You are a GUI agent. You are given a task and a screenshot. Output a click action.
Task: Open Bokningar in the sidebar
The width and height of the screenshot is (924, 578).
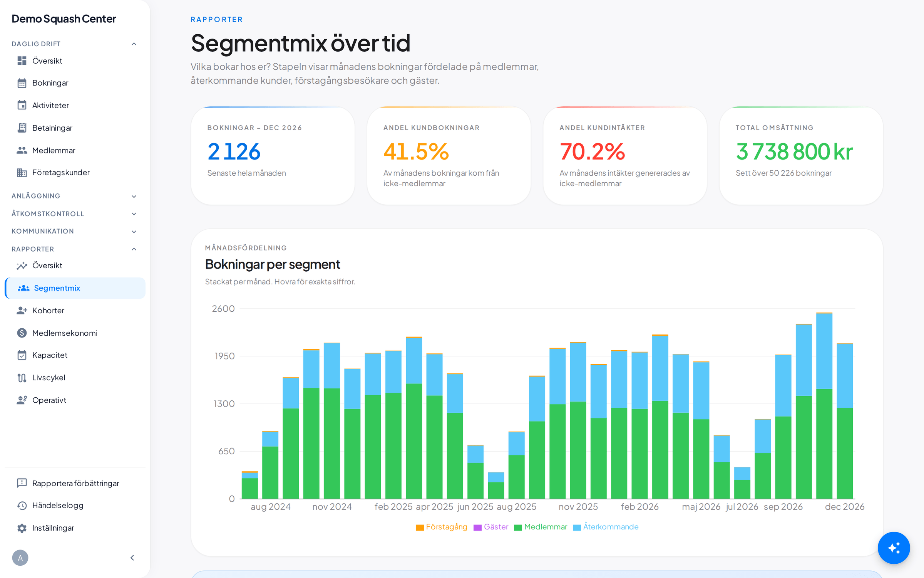coord(75,83)
